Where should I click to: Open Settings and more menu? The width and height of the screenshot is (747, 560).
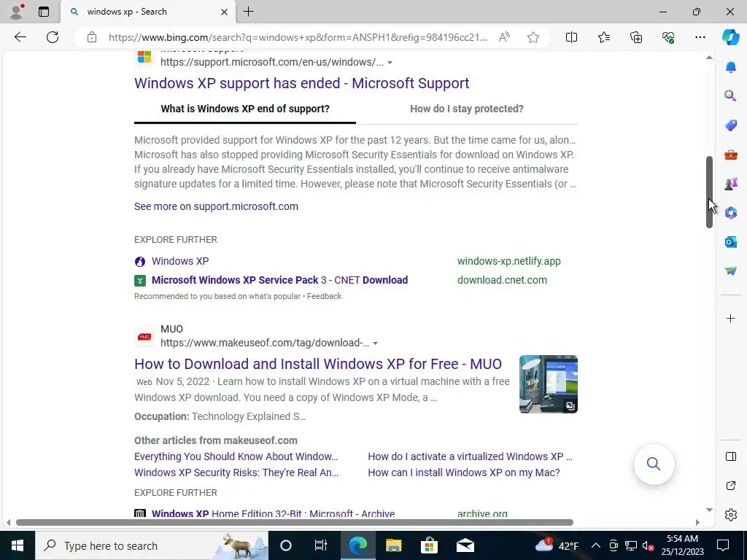pyautogui.click(x=700, y=37)
